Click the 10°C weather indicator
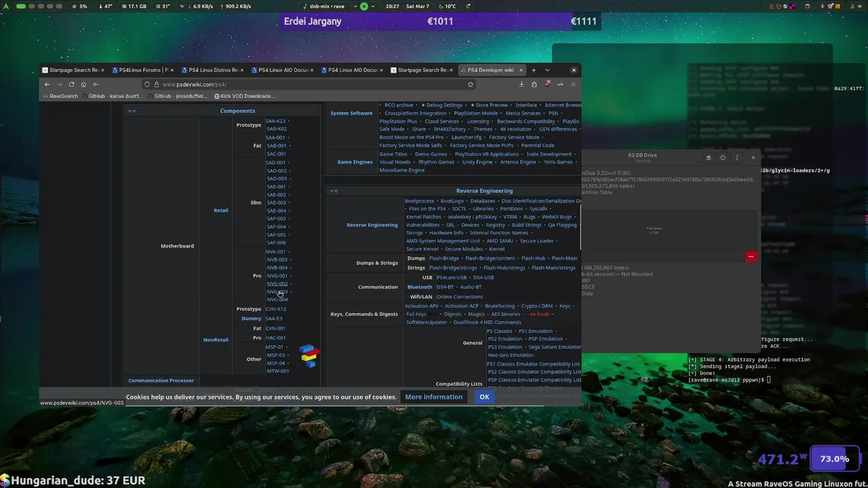 click(x=446, y=6)
